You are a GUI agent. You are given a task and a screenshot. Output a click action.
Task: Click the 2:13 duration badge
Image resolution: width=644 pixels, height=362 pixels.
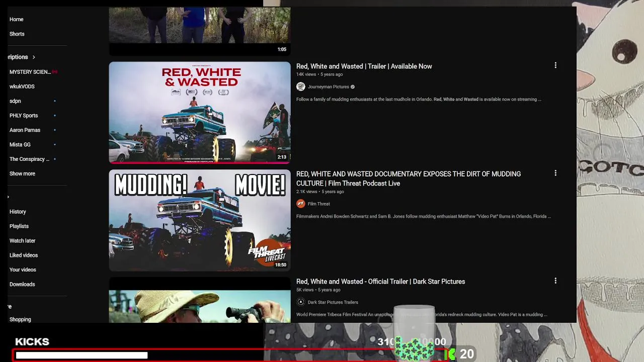click(x=282, y=157)
